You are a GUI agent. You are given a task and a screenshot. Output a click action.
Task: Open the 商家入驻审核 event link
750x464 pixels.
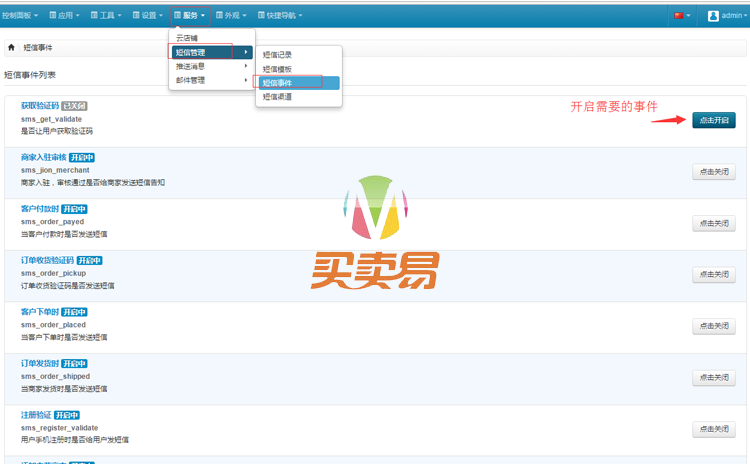point(44,157)
